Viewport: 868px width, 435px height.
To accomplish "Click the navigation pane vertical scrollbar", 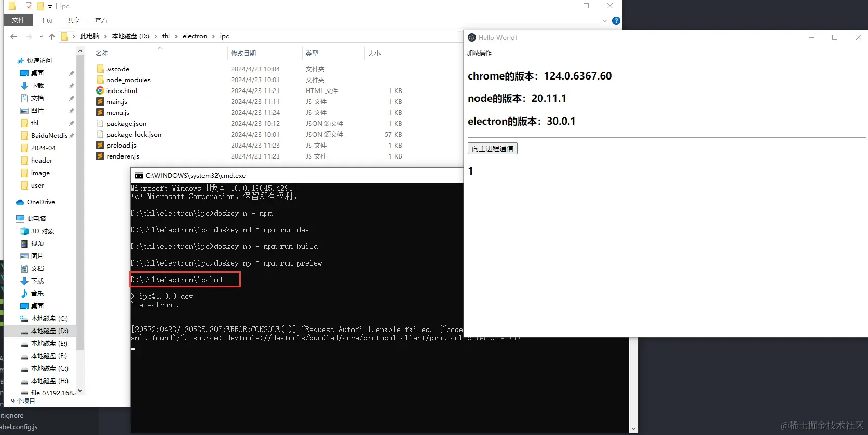I will coord(80,203).
